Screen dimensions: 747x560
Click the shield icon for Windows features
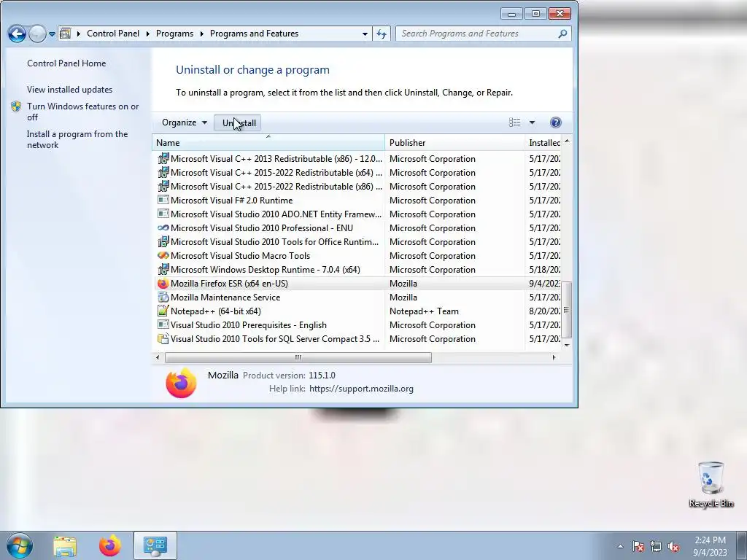(16, 106)
